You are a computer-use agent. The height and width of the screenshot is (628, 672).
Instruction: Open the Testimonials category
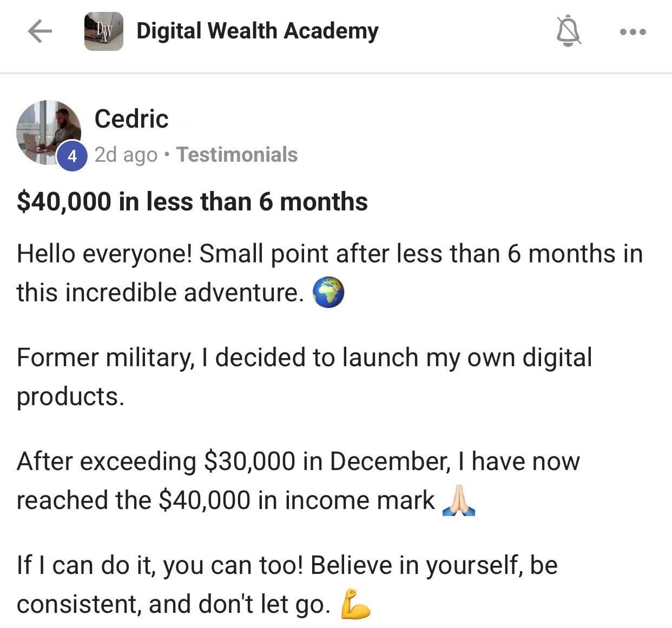coord(237,155)
